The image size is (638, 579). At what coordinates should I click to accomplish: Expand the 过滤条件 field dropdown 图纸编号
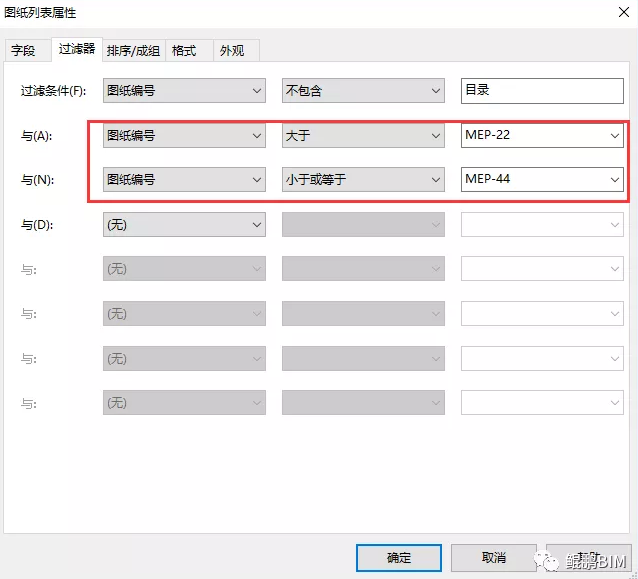click(184, 90)
